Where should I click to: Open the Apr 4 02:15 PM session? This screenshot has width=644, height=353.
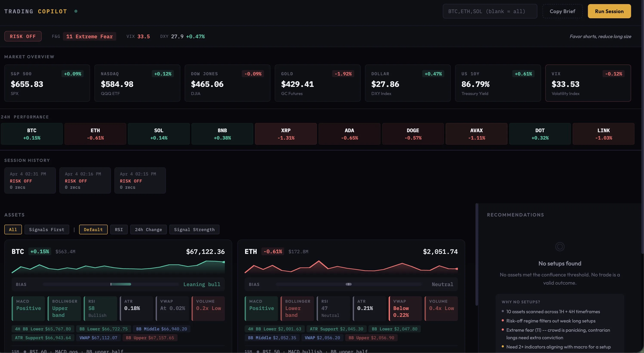click(140, 181)
